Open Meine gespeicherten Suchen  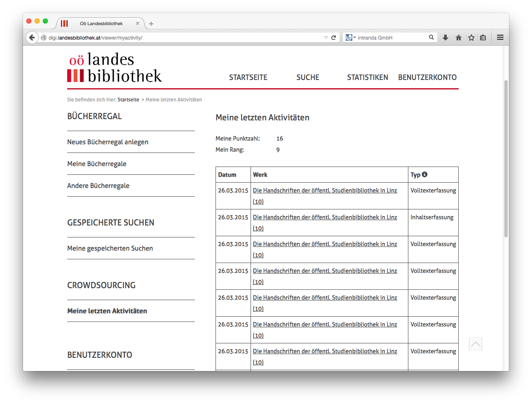point(110,248)
